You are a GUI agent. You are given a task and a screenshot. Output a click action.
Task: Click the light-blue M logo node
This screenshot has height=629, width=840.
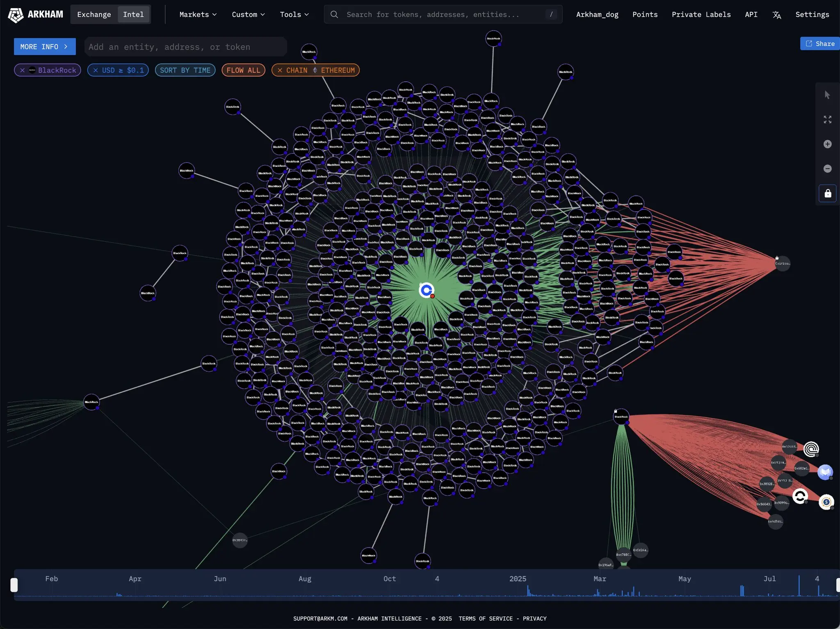(x=825, y=472)
